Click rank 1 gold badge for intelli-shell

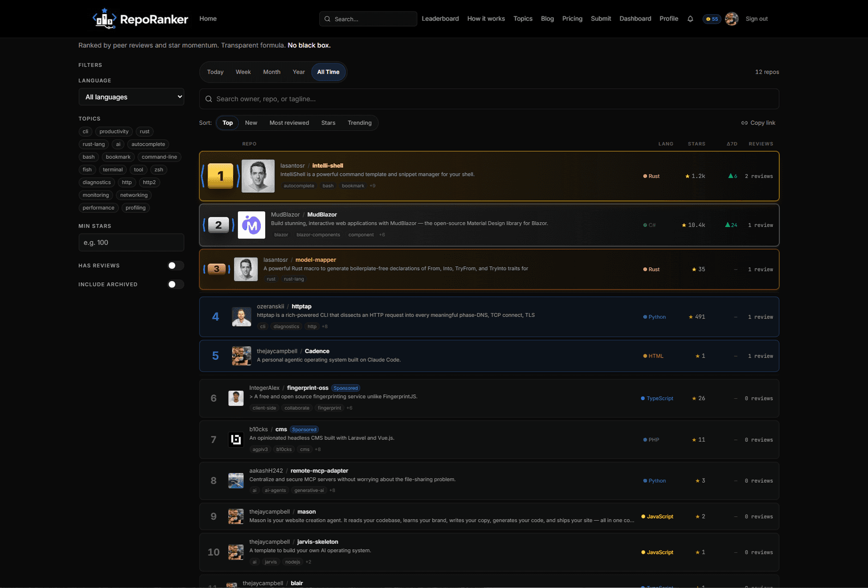(x=221, y=176)
